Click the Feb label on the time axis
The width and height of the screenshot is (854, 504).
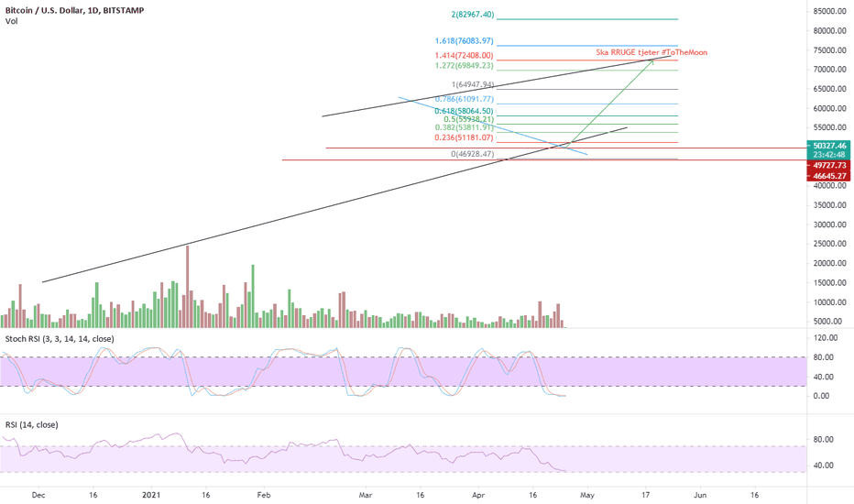[264, 495]
